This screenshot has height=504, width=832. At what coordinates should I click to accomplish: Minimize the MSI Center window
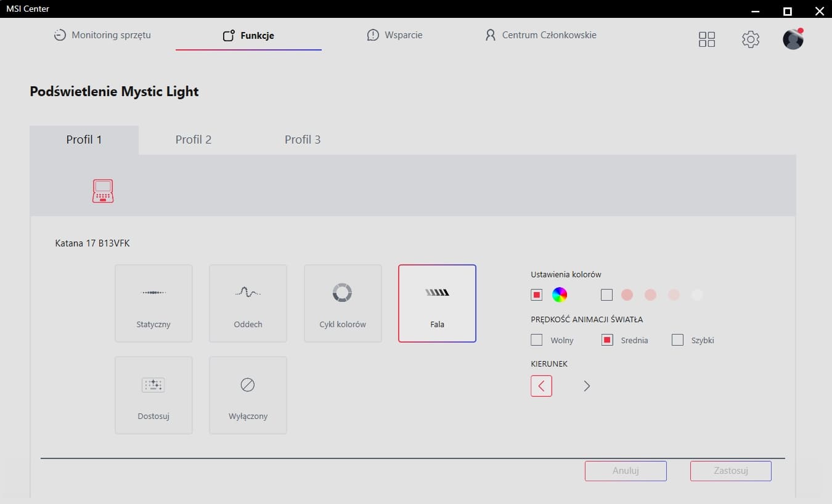point(756,10)
